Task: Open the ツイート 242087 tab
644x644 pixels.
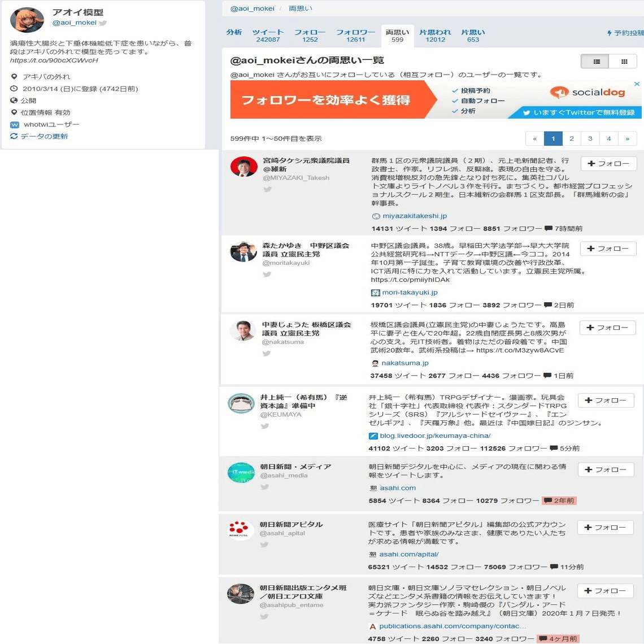Action: 268,36
